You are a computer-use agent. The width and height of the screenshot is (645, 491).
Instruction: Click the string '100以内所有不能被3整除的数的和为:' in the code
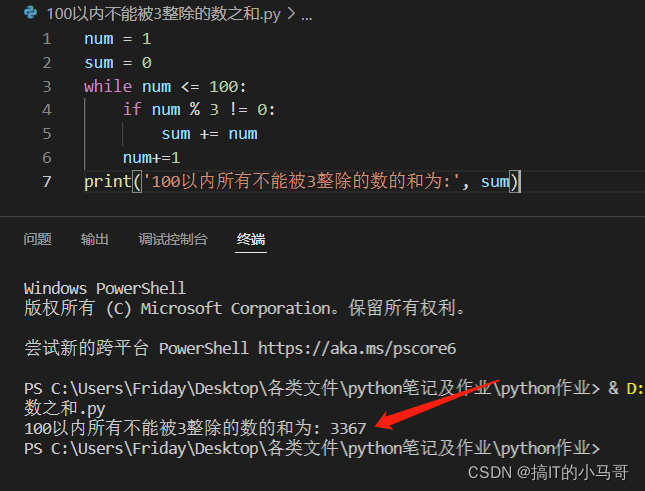301,181
